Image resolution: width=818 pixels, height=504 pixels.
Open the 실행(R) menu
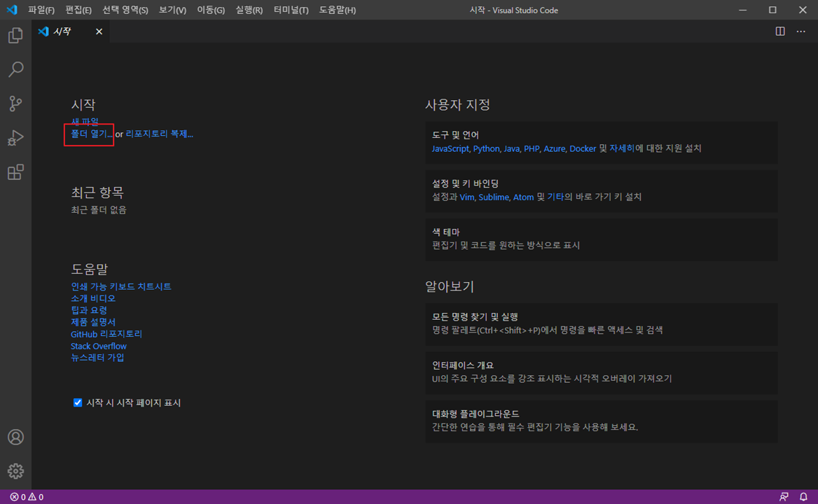[x=249, y=10]
